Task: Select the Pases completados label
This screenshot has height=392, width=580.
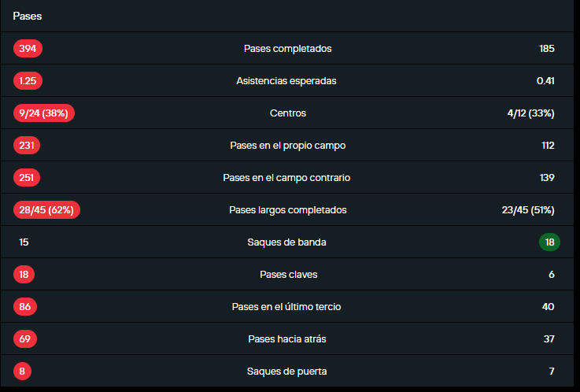Action: coord(287,49)
